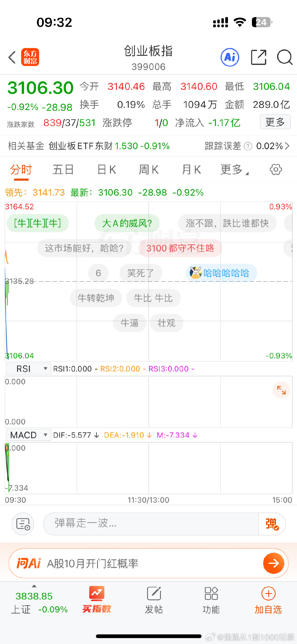Tap the 牛比 牛比 comment bubble
Screen dimensions: 297x644
(153, 298)
